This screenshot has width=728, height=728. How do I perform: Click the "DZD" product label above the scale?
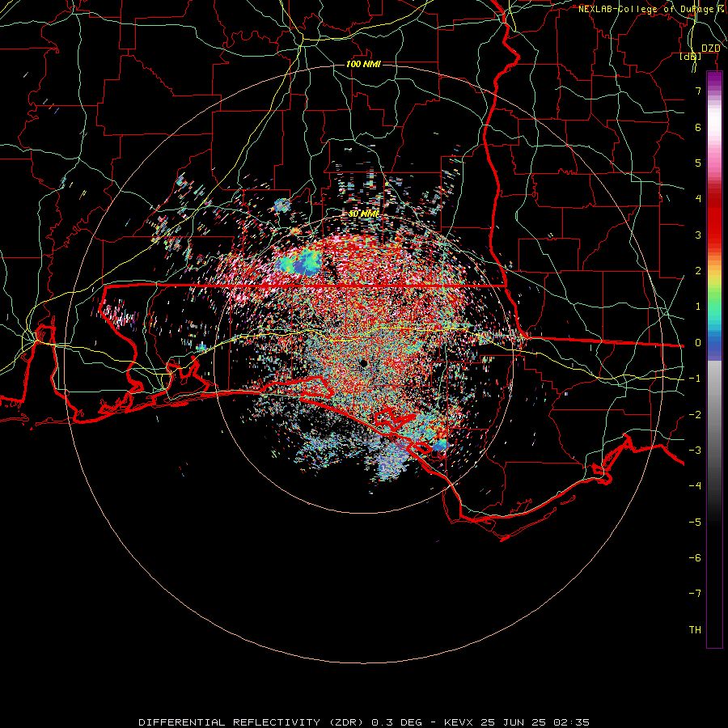711,49
